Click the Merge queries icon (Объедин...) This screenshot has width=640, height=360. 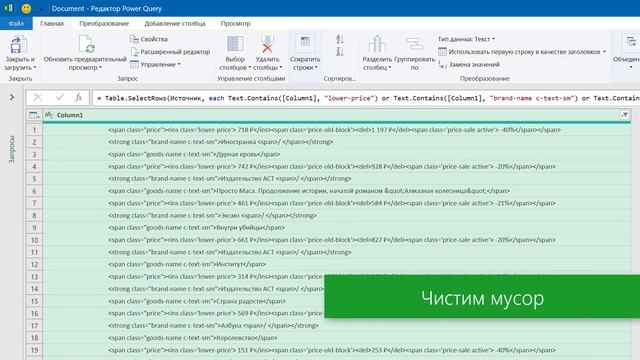[x=631, y=43]
